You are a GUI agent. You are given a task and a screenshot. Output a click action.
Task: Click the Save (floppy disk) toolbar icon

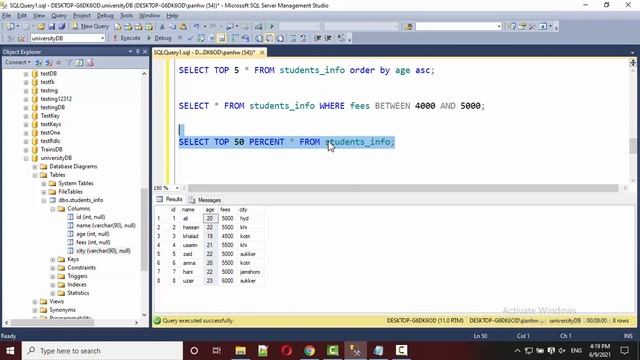coord(51,27)
